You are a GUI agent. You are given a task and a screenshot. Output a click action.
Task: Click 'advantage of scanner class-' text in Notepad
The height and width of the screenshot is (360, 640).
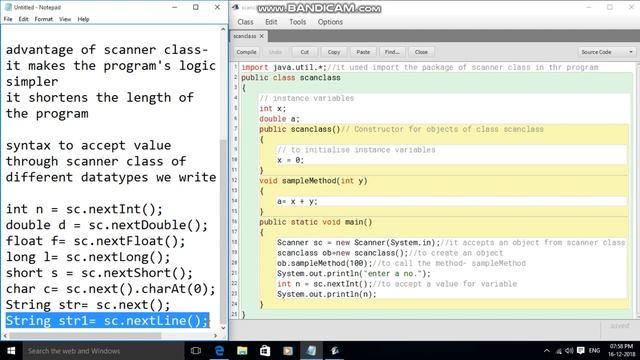[107, 50]
